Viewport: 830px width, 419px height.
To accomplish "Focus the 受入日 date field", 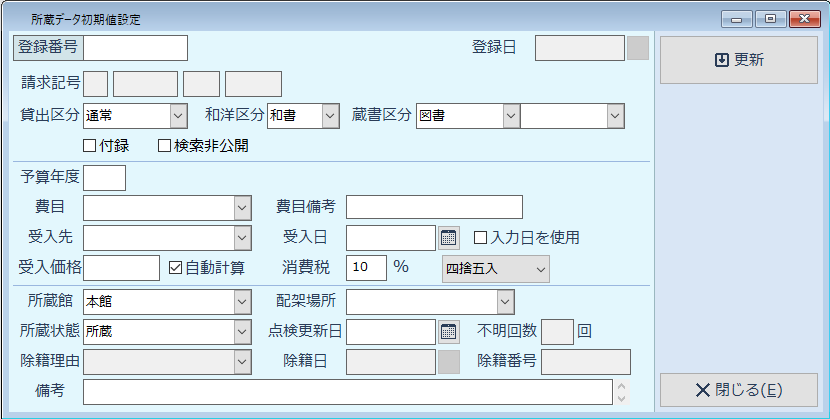I will pyautogui.click(x=391, y=238).
